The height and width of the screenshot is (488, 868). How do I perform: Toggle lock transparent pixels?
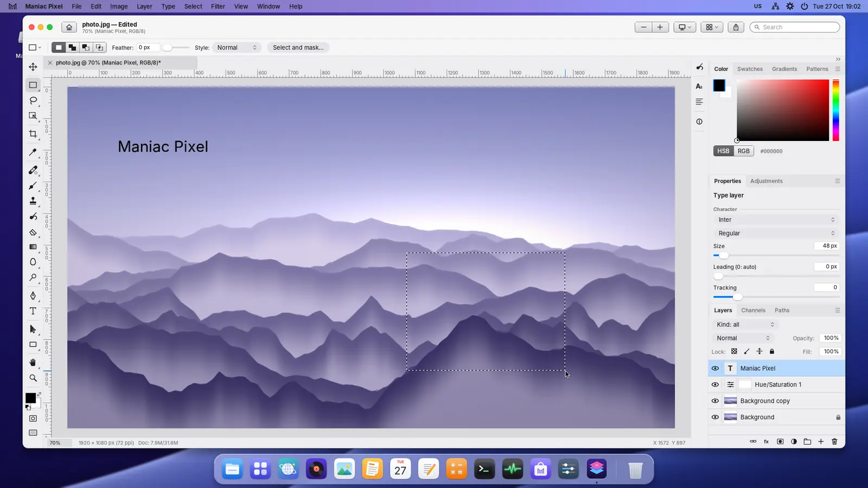pos(734,351)
